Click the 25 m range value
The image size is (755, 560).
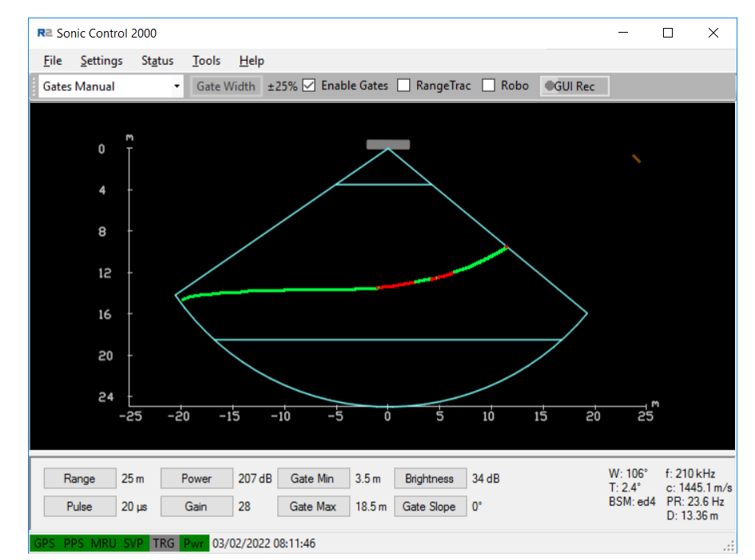(133, 479)
